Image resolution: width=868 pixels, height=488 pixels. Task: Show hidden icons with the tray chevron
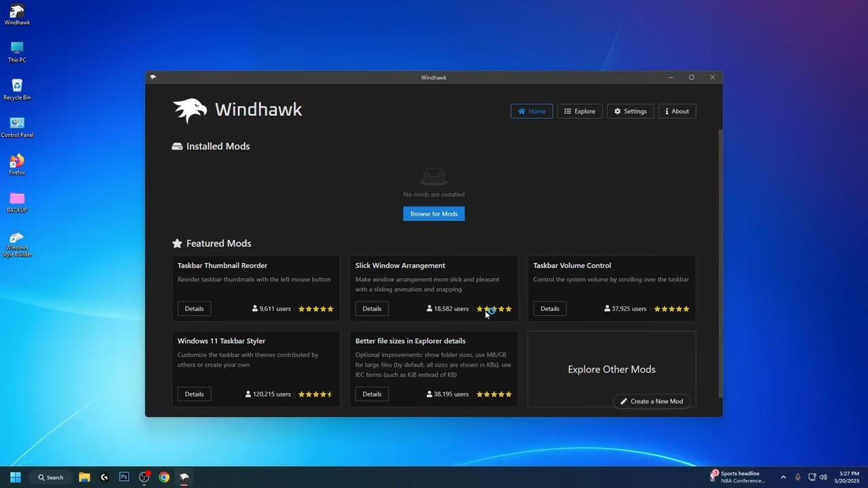pos(783,477)
